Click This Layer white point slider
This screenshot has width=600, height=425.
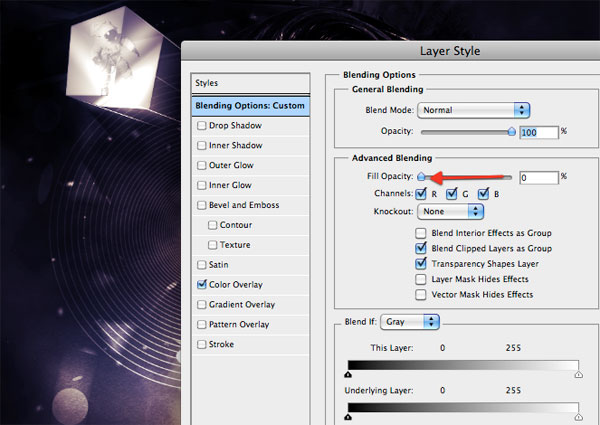tap(579, 375)
